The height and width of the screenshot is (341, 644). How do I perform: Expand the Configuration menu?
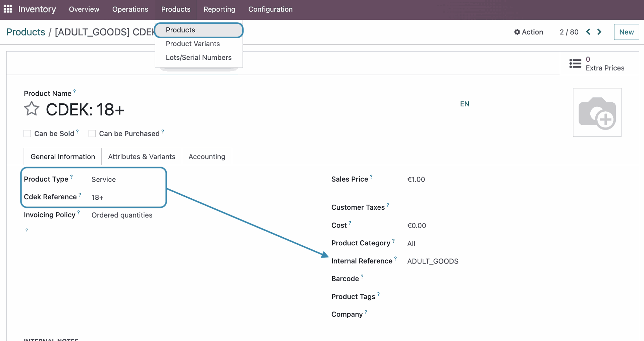270,9
